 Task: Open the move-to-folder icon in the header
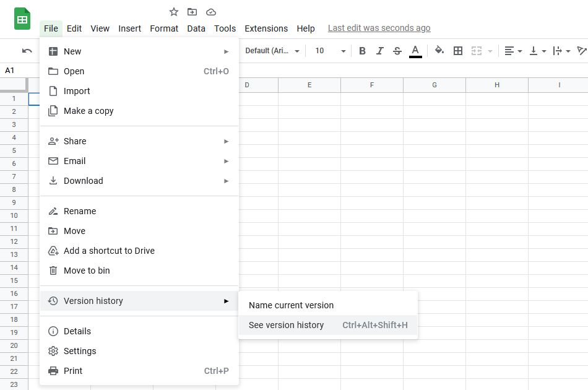click(192, 11)
